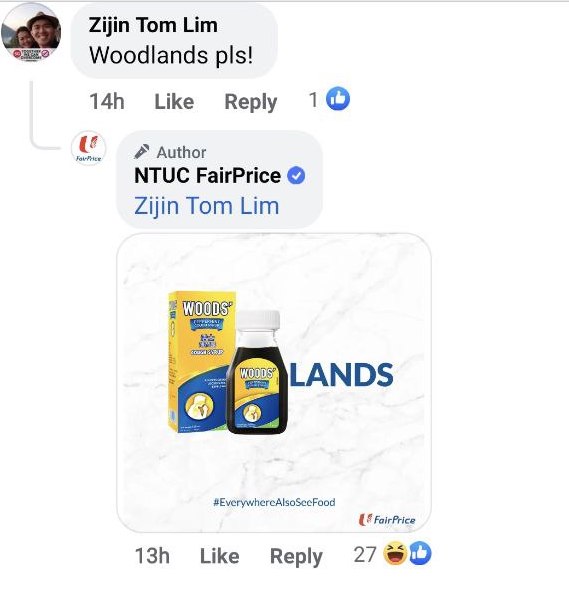Click the 13h timestamp of the reply
This screenshot has width=569, height=597.
152,555
